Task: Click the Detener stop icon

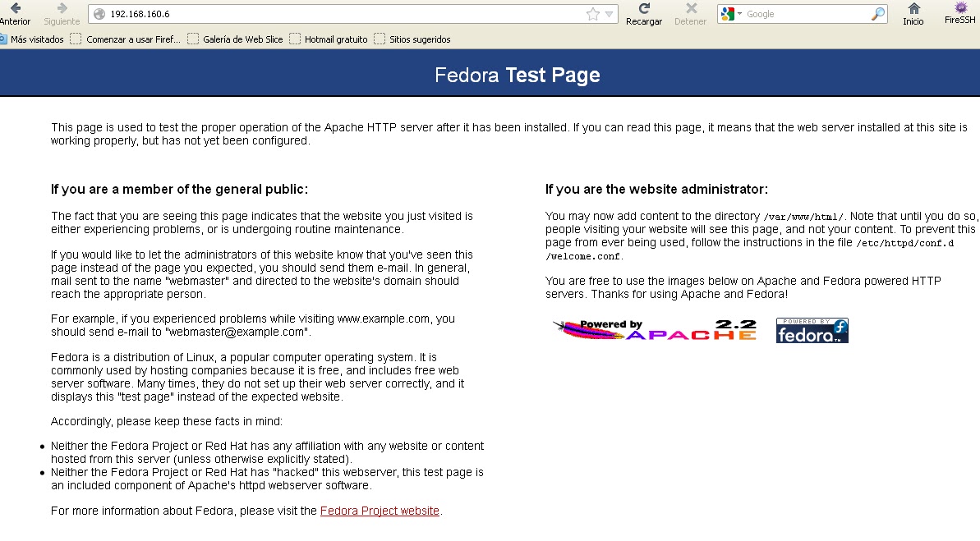Action: 691,8
